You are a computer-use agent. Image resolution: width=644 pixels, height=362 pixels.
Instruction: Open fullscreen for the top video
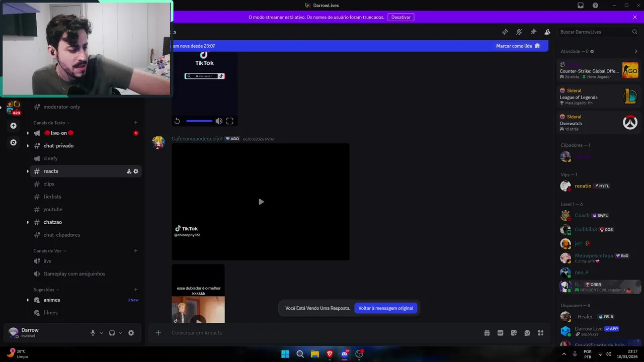[230, 121]
